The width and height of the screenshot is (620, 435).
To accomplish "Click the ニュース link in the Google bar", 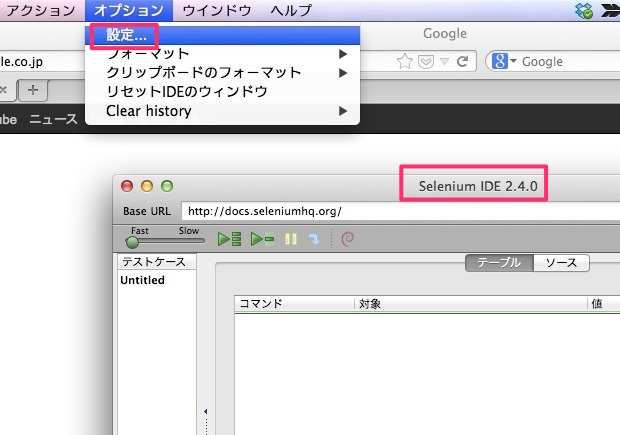I will point(53,119).
